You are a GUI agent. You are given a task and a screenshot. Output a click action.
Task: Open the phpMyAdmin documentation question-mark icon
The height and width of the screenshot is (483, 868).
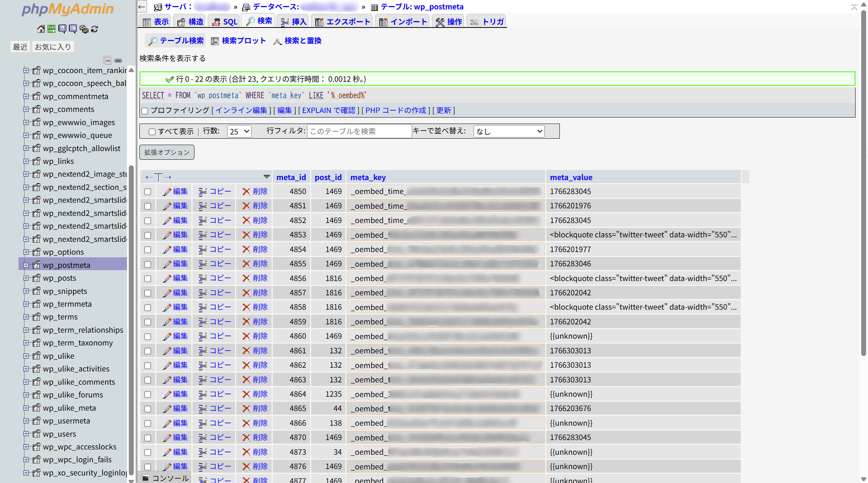point(62,29)
